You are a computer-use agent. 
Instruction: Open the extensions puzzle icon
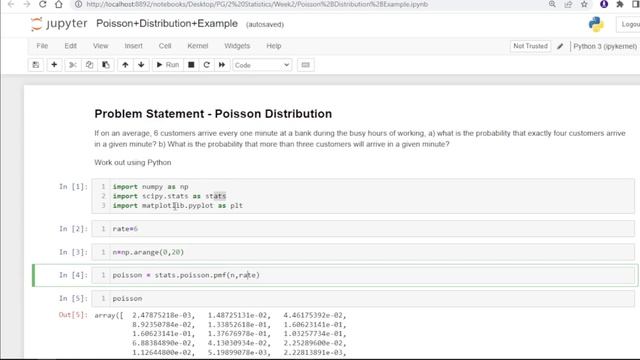click(620, 4)
